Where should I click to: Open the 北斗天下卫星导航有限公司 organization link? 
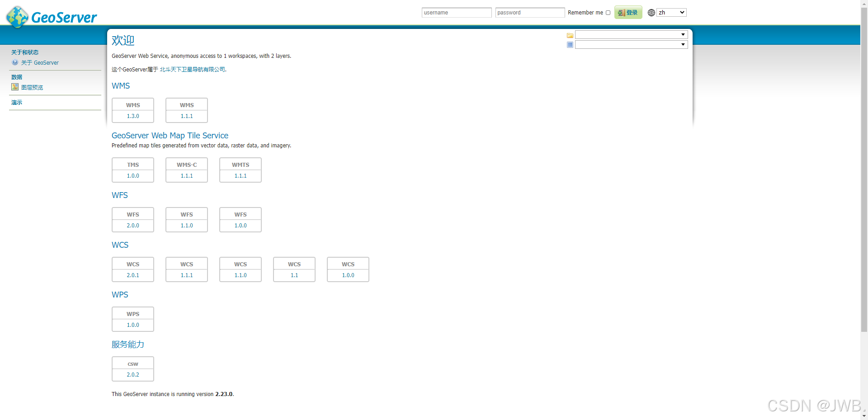pyautogui.click(x=193, y=69)
